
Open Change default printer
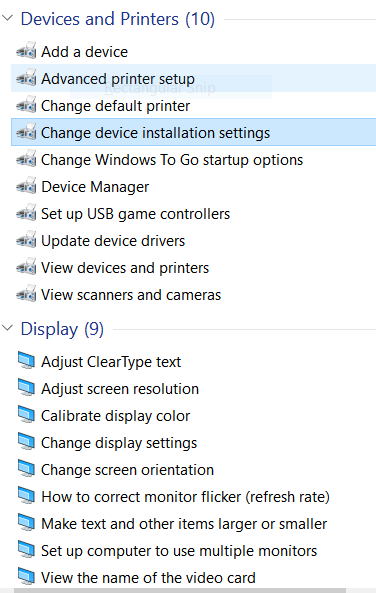tap(115, 106)
